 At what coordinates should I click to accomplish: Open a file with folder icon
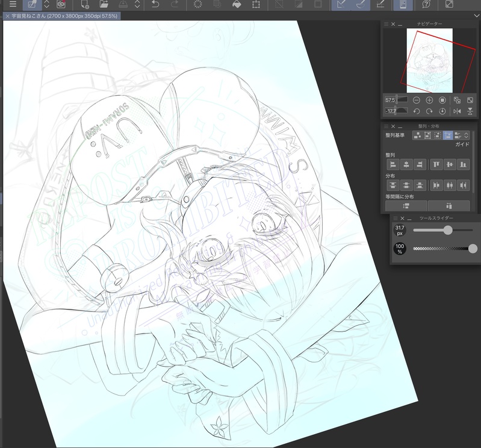point(104,4)
